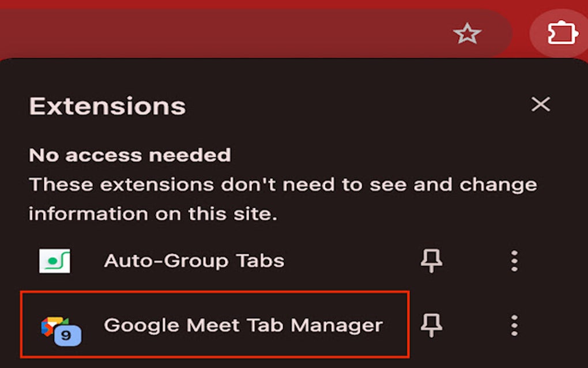This screenshot has width=588, height=368.
Task: Open Auto-Group Tabs by its name
Action: [x=193, y=260]
